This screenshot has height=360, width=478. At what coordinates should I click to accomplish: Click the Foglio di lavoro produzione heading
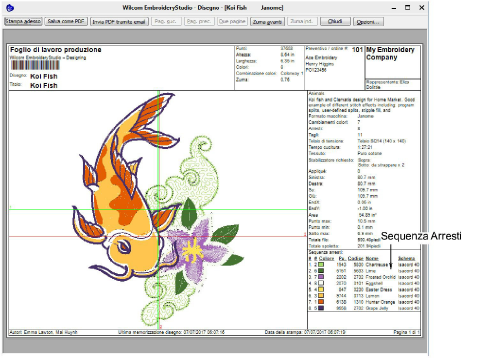tap(56, 50)
